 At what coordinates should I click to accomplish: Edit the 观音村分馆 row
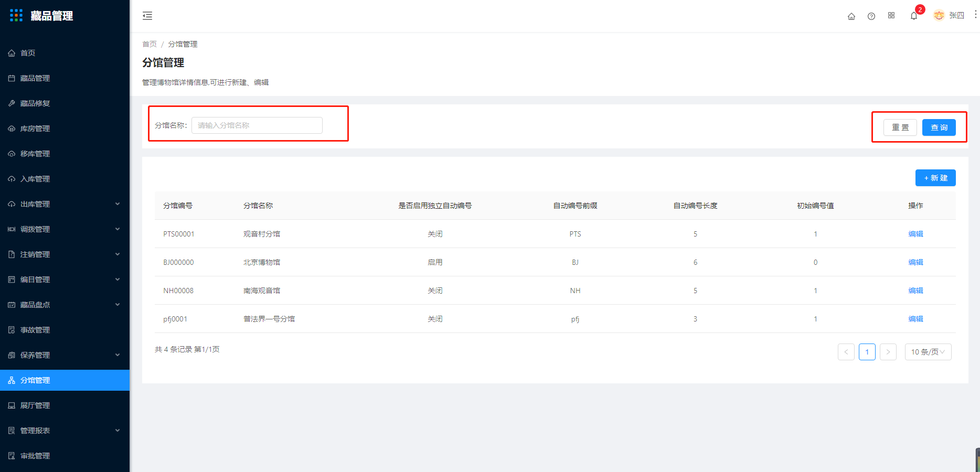(x=915, y=234)
